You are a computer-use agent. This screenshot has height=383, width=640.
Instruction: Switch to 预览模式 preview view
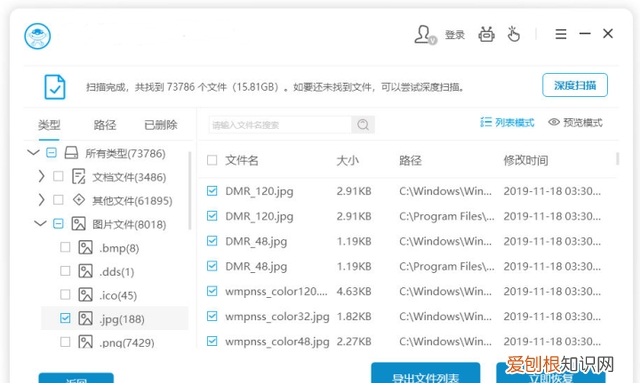coord(575,122)
